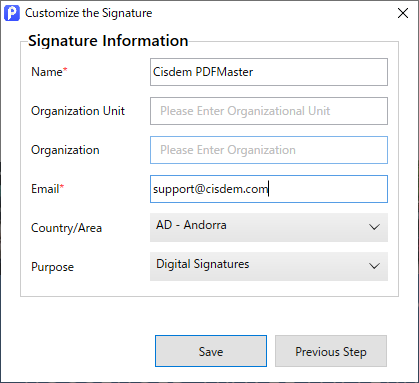Go back with the Previous Step button
The image size is (419, 383).
pos(331,351)
